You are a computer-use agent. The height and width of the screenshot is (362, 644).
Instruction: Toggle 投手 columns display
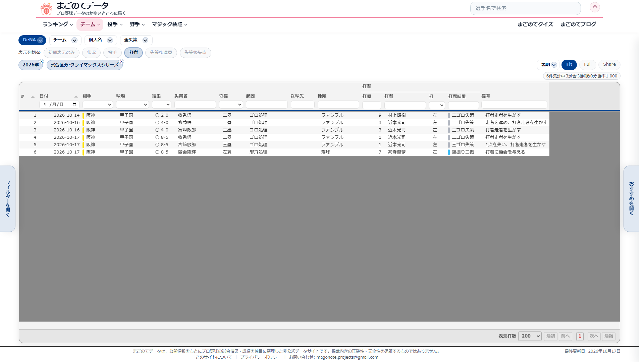[112, 53]
